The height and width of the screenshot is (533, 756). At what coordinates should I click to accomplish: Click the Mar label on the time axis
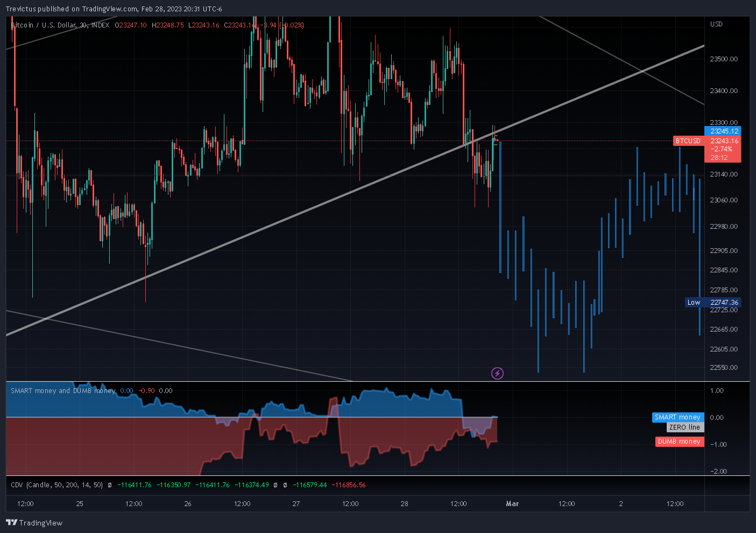click(x=512, y=504)
